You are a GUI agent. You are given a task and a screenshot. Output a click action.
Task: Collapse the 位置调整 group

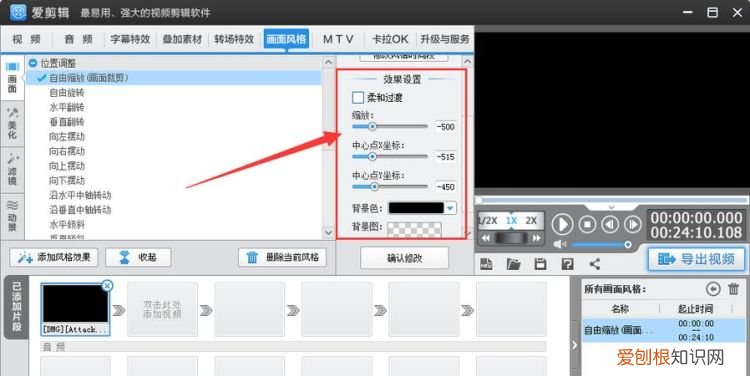point(33,63)
